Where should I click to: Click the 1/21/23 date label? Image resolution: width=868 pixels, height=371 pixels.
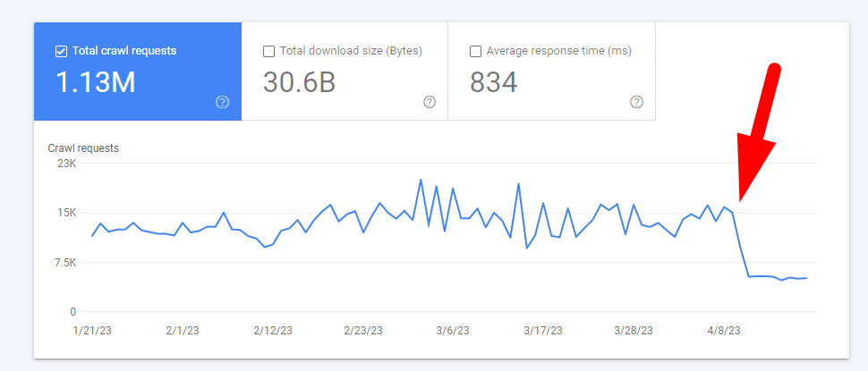pyautogui.click(x=94, y=330)
